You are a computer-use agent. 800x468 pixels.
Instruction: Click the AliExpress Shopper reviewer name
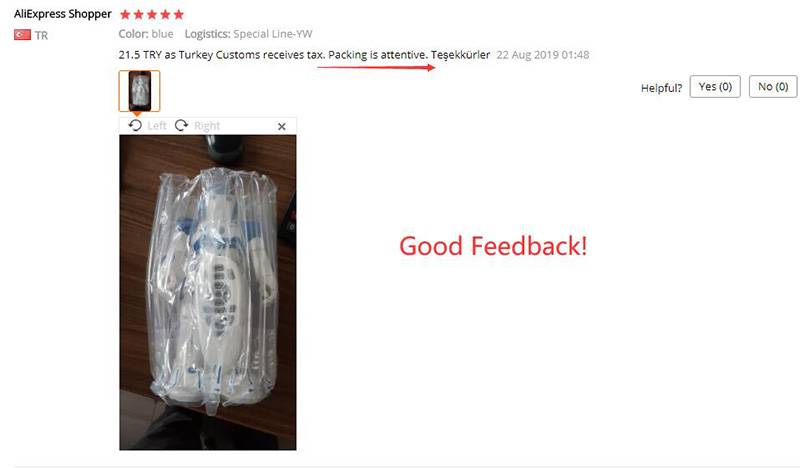(62, 14)
